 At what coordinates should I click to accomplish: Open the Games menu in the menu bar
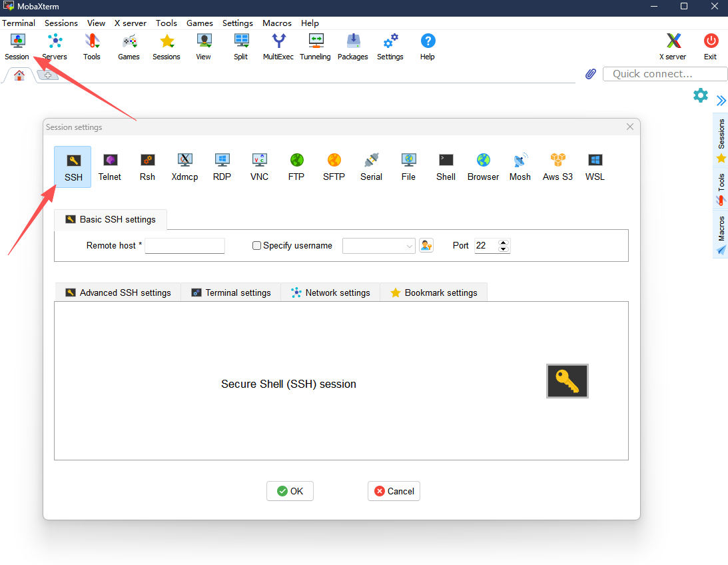[x=200, y=23]
